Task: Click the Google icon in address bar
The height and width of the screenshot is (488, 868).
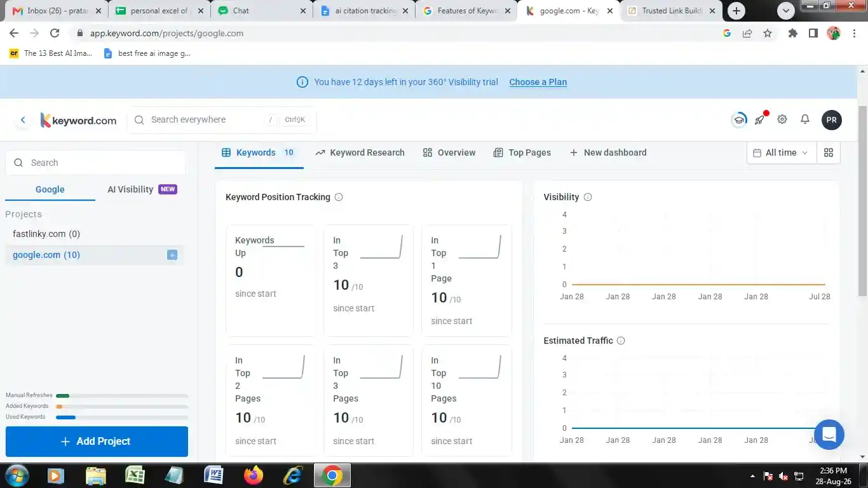Action: coord(727,33)
